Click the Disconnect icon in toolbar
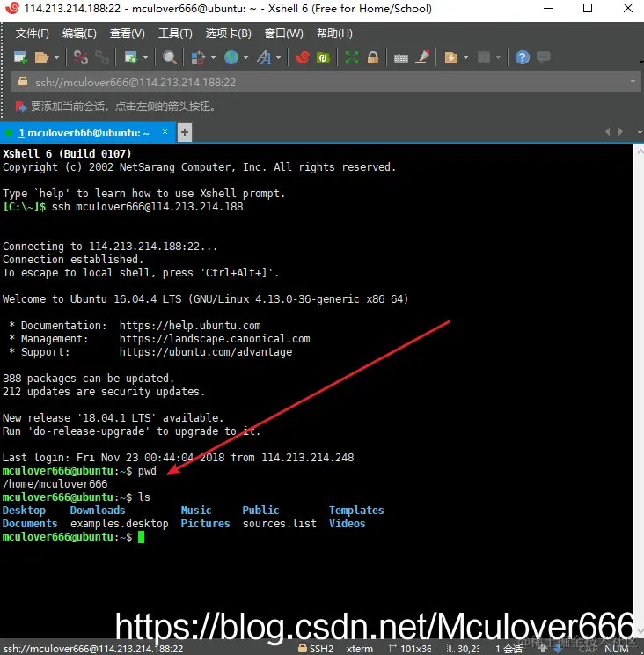Screen dimensions: 644x655 [x=81, y=57]
